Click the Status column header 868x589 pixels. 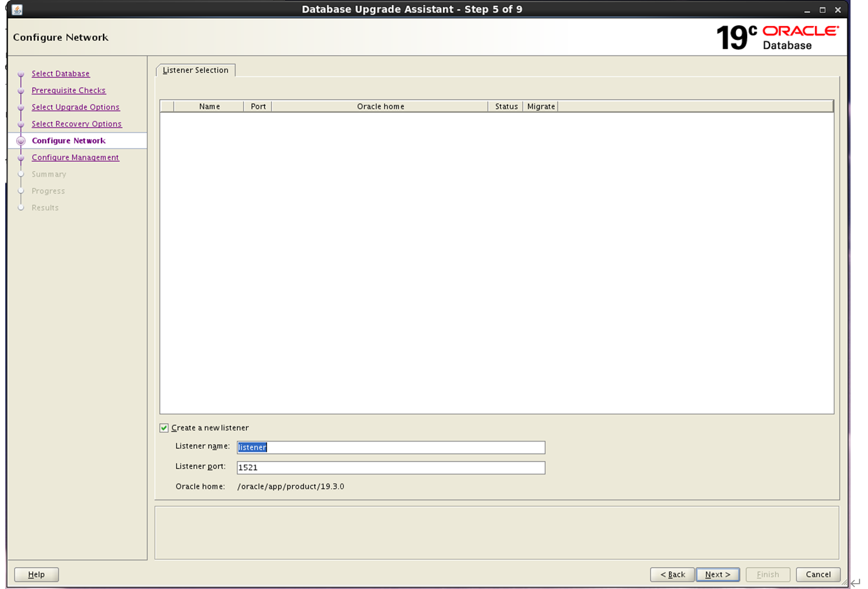tap(506, 106)
